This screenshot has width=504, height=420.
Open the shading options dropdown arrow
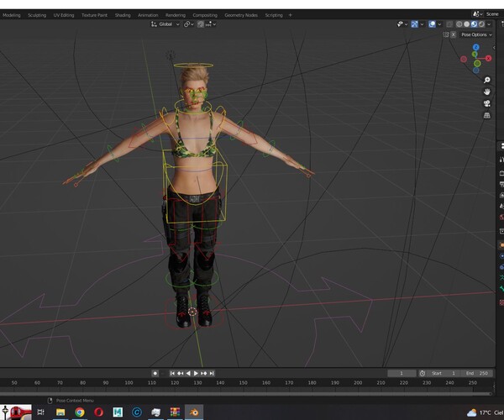click(x=489, y=24)
